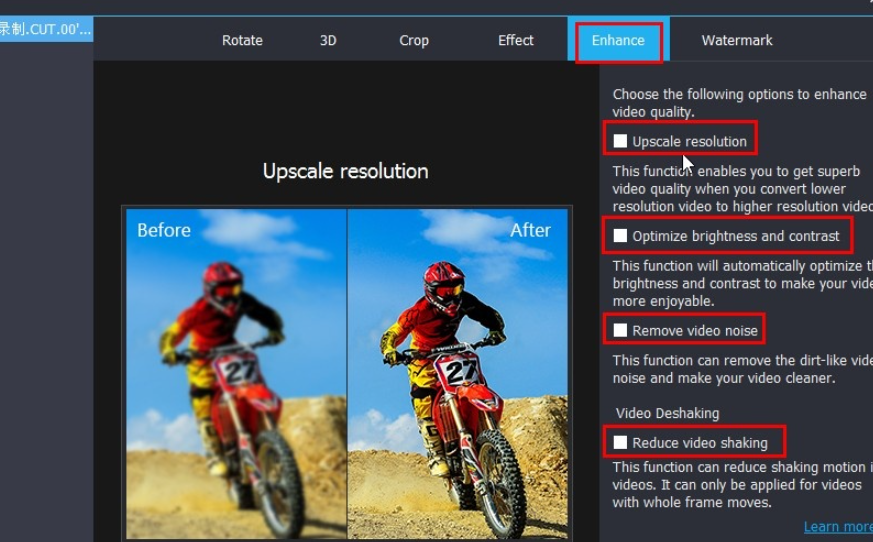The image size is (873, 542).
Task: Click the Optimize brightness and contrast label text
Action: [x=735, y=236]
